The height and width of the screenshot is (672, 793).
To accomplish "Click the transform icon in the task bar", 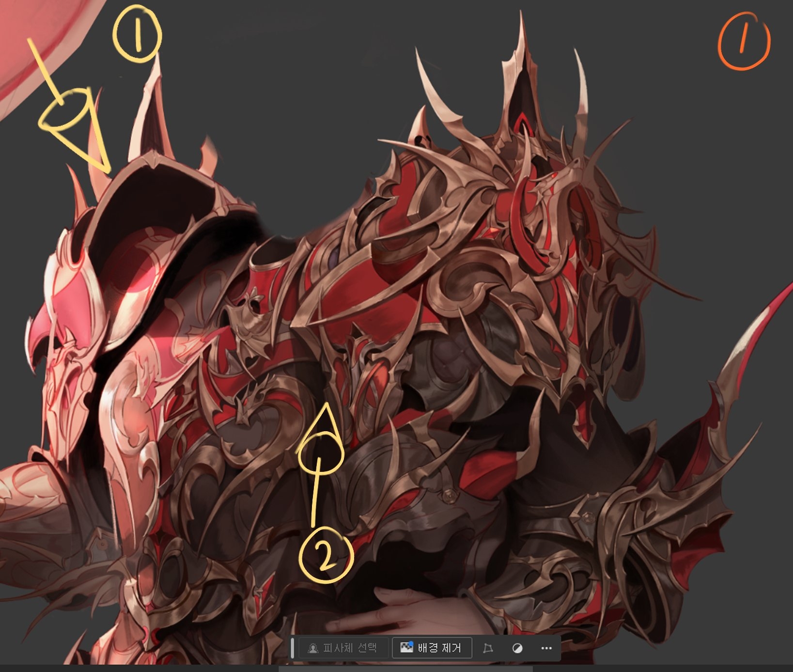I will coord(488,648).
